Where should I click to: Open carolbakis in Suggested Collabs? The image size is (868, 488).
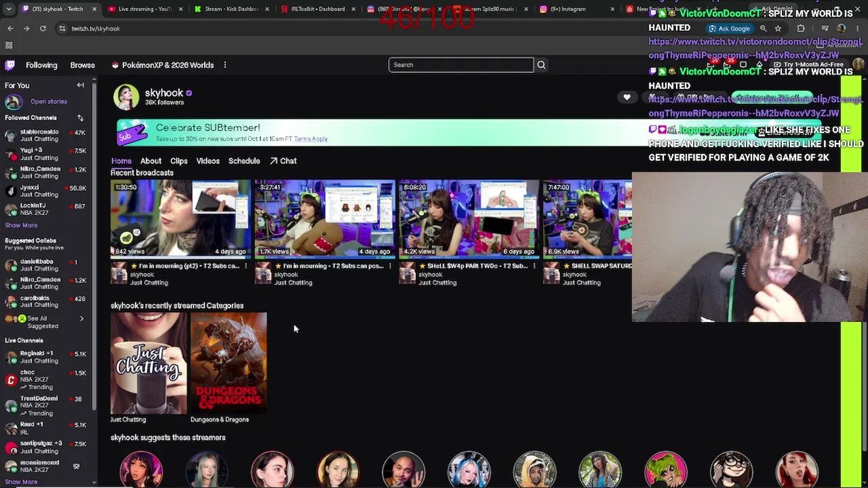point(45,302)
